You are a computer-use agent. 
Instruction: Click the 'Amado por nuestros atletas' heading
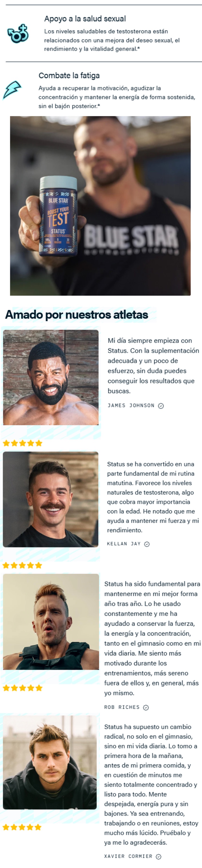77,314
